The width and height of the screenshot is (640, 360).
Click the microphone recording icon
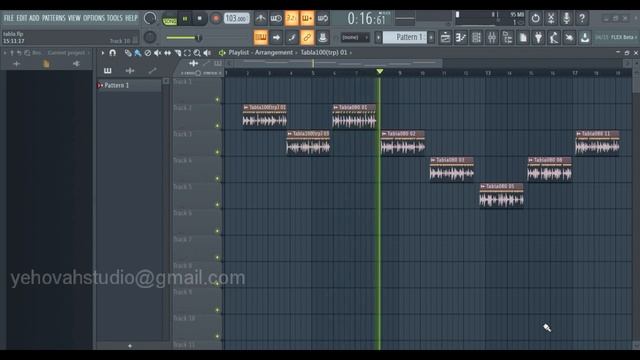pos(567,18)
